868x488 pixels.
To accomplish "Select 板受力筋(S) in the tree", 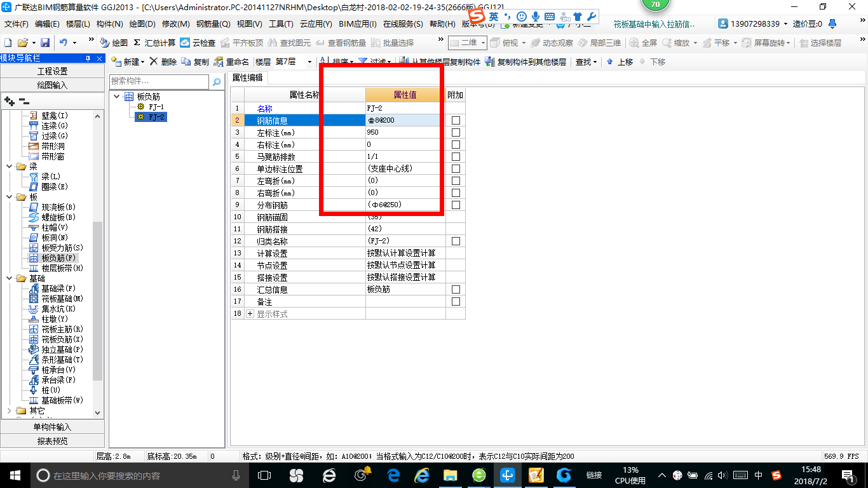I will tap(62, 248).
